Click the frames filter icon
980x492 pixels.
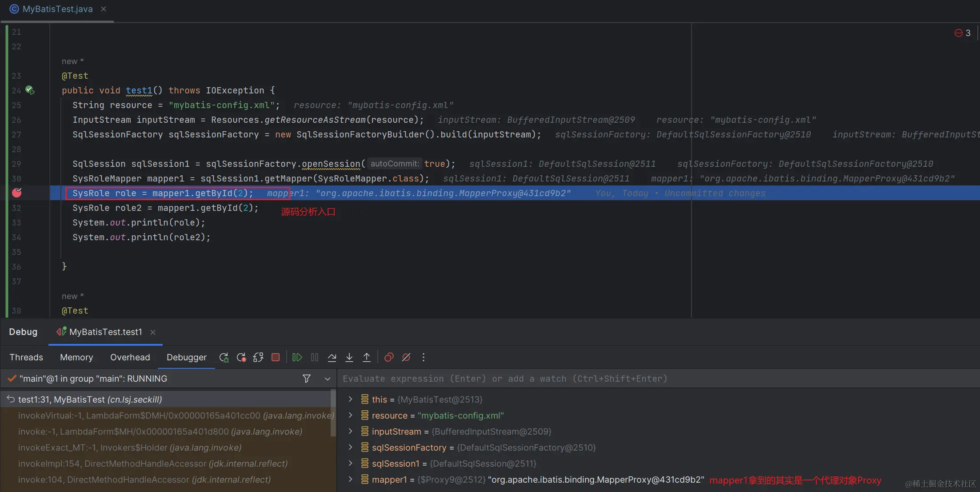306,379
